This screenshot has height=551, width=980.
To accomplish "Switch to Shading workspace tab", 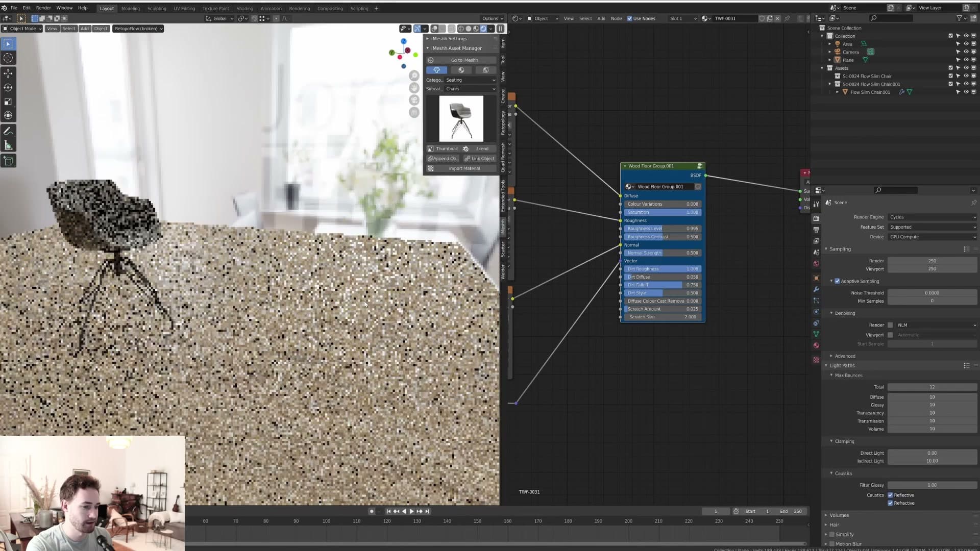I will coord(244,9).
